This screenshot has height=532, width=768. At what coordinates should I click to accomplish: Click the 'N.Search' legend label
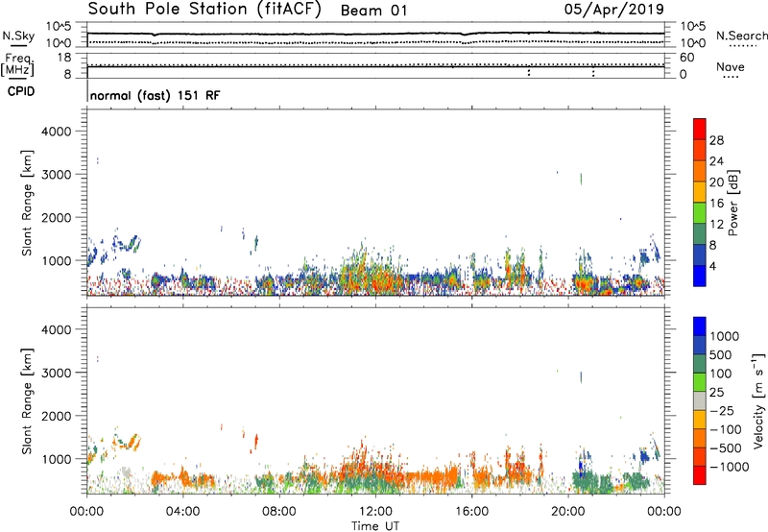click(741, 36)
